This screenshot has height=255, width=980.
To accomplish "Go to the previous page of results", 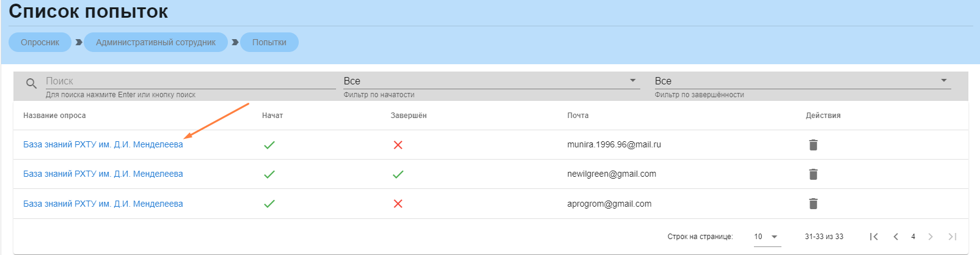I will tap(896, 237).
